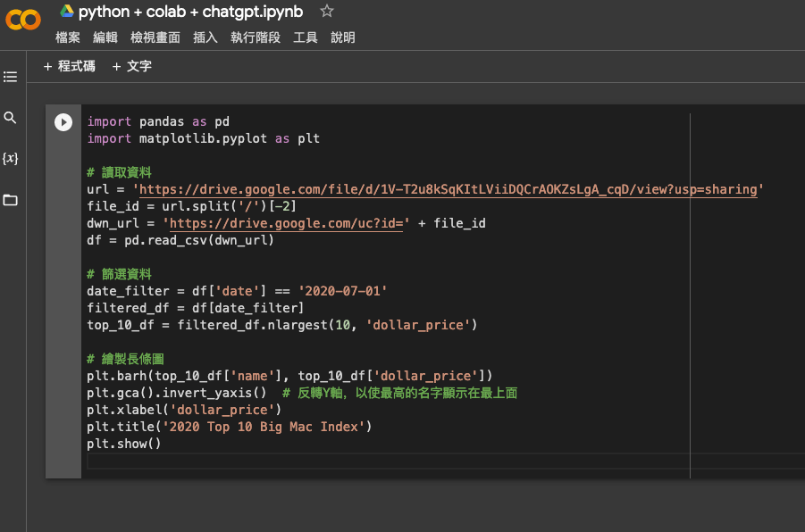
Task: Click the Colab logo
Action: pos(23,20)
